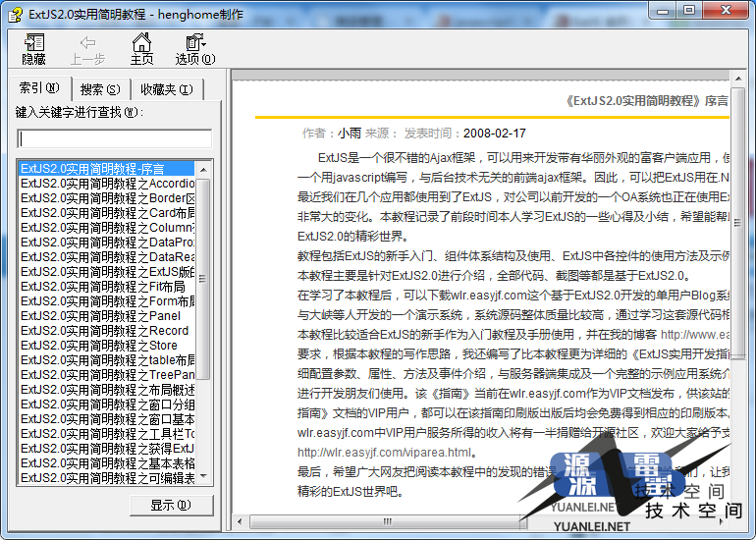The image size is (756, 540).
Task: Click the help file title bar icon
Action: pyautogui.click(x=15, y=15)
